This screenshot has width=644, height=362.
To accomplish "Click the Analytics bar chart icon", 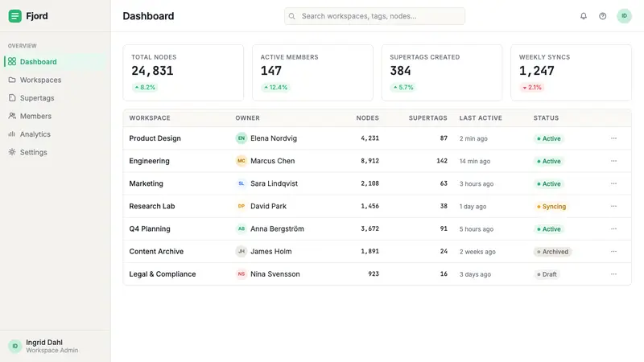I will click(x=12, y=134).
